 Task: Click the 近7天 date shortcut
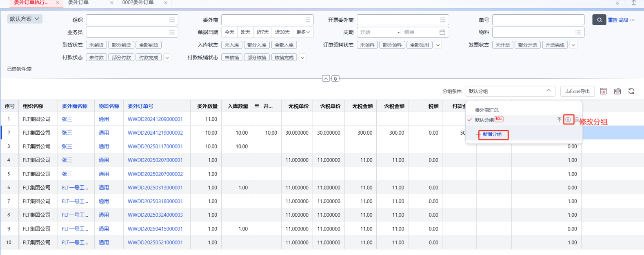click(x=262, y=32)
